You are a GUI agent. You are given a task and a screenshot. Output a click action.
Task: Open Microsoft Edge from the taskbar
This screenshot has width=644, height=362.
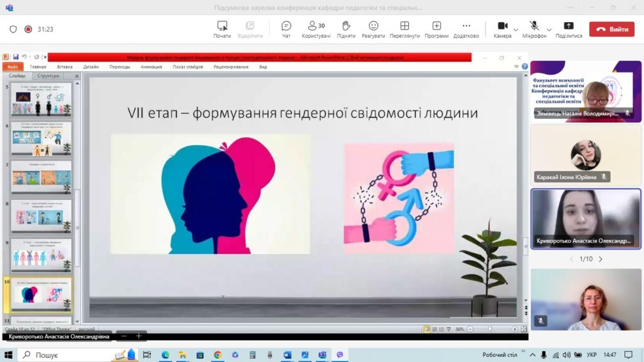point(165,354)
